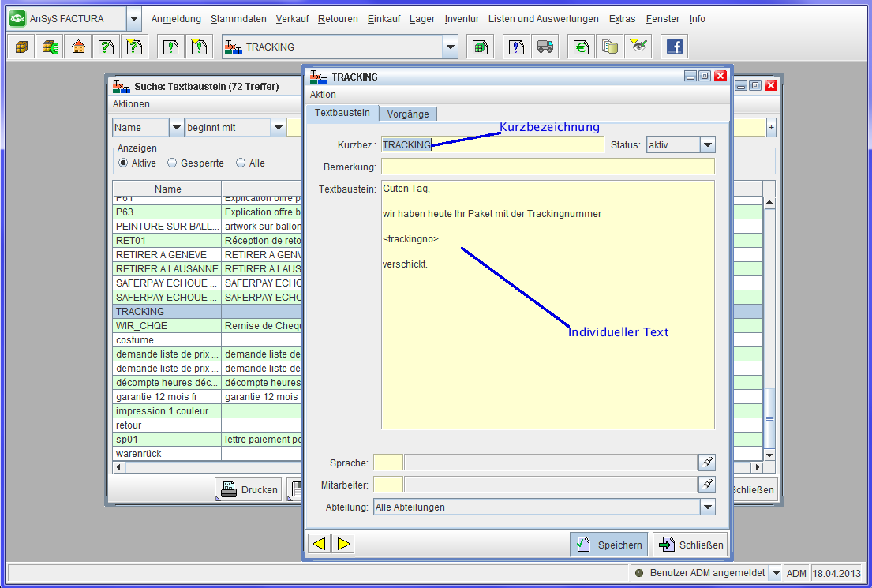Click the delivery truck toolbar icon
872x588 pixels.
coord(545,47)
